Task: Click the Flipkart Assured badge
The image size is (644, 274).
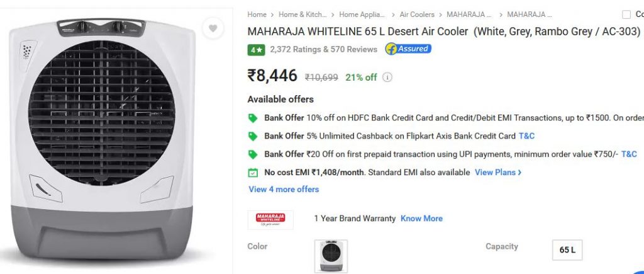Action: [408, 49]
